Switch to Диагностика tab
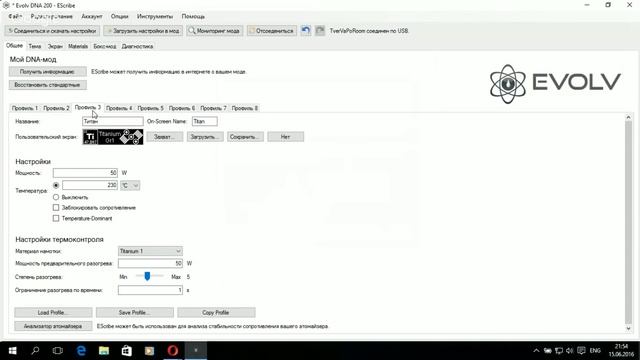Viewport: 640px width, 360px height. 137,47
